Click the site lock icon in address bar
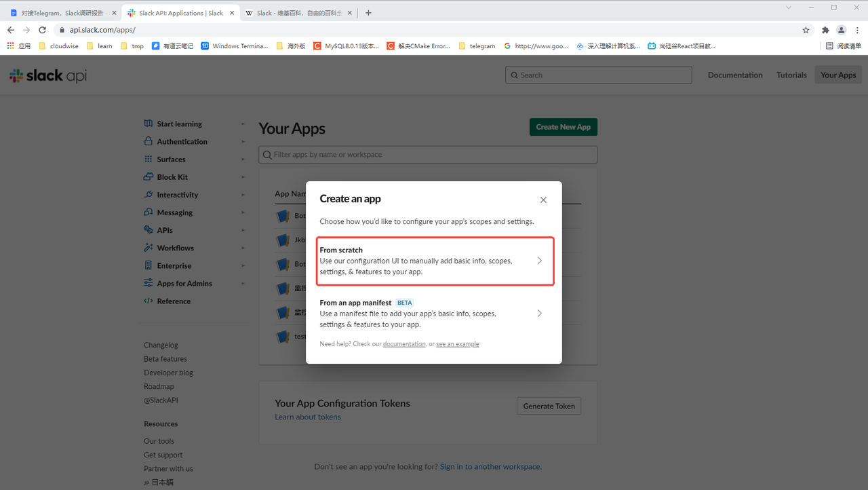868x490 pixels. (x=62, y=30)
